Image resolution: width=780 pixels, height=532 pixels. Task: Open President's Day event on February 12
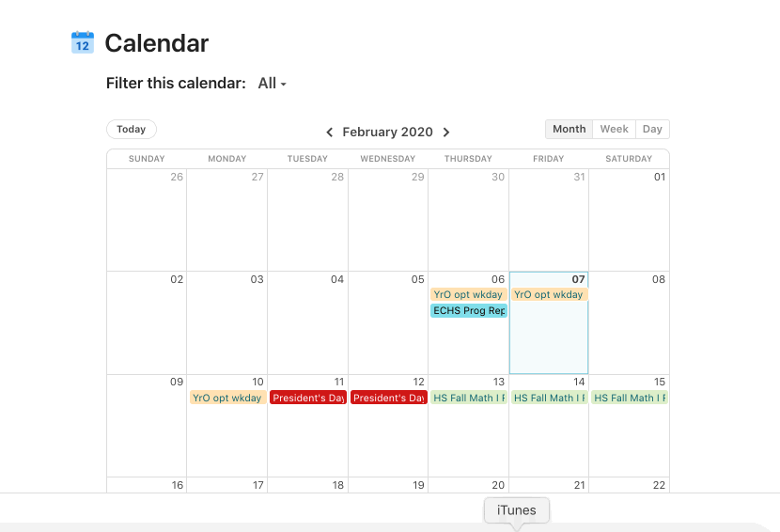(x=388, y=398)
